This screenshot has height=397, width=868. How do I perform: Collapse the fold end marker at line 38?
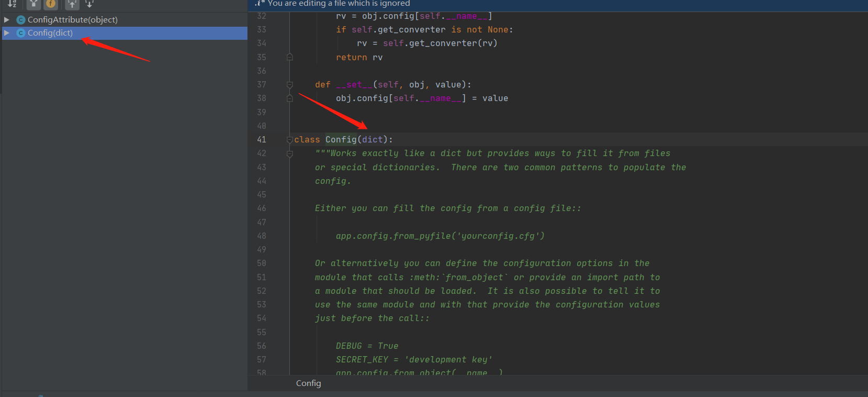pos(290,98)
